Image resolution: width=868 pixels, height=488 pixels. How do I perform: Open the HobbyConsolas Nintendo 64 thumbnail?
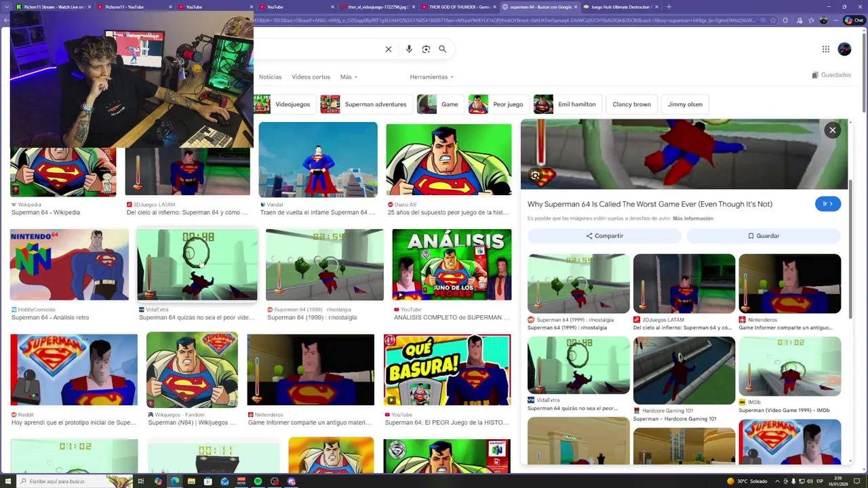point(69,264)
